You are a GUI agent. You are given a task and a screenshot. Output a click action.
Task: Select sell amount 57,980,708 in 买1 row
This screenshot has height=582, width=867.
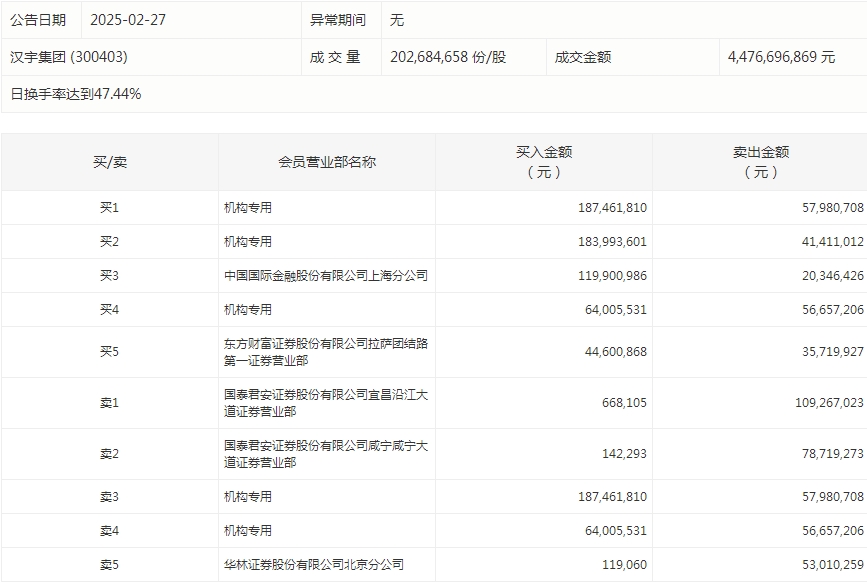(833, 208)
